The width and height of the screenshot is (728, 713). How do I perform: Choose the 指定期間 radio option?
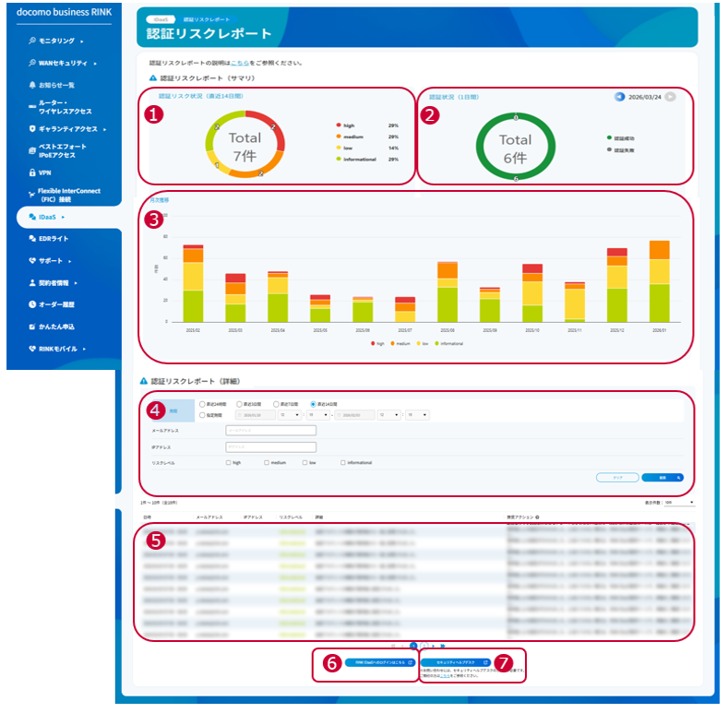tap(203, 415)
